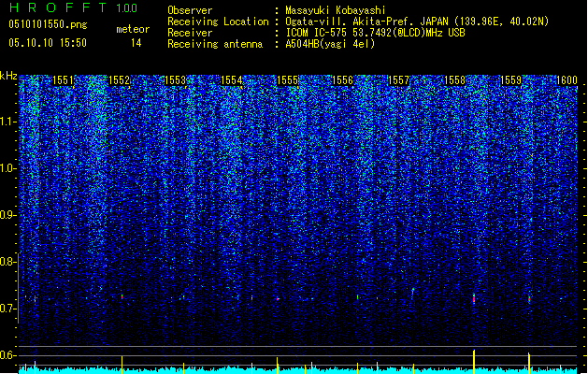Click the 1558 time marker

[x=454, y=80]
